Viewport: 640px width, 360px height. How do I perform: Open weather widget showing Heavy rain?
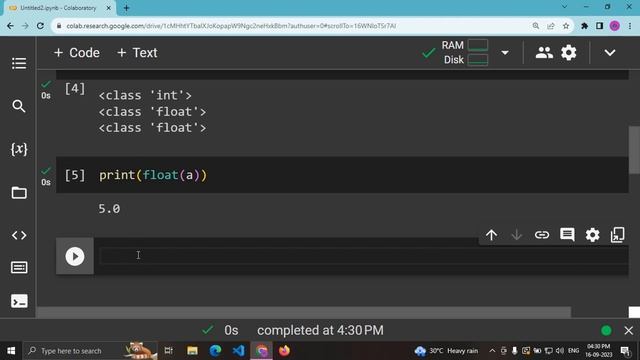coord(446,351)
